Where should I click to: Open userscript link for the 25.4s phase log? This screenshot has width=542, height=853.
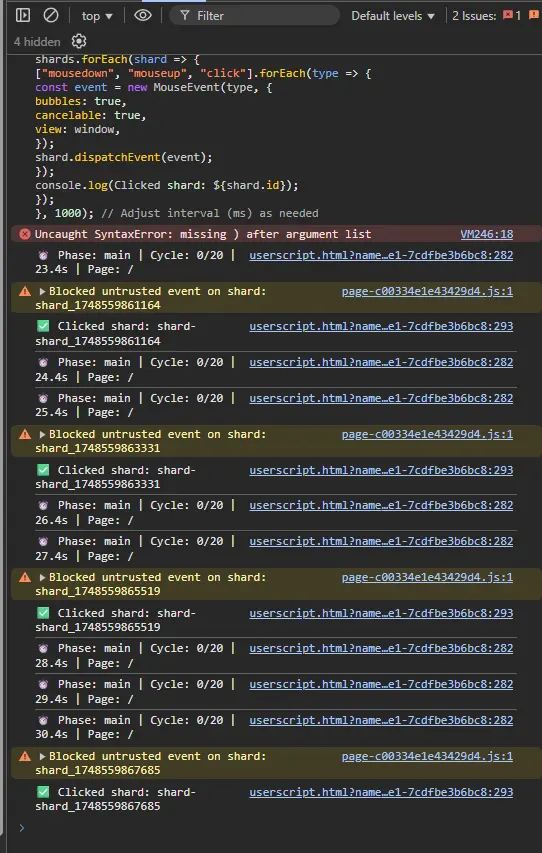[381, 398]
